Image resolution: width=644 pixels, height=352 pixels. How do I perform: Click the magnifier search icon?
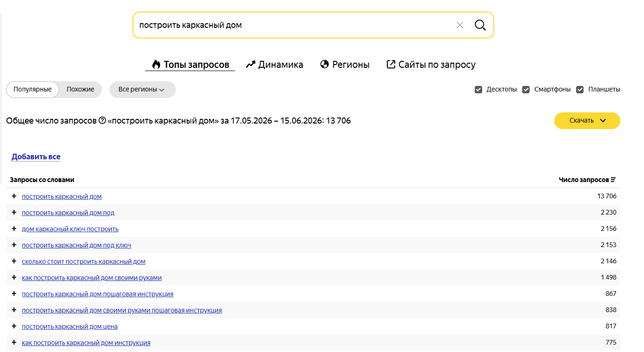(x=480, y=25)
